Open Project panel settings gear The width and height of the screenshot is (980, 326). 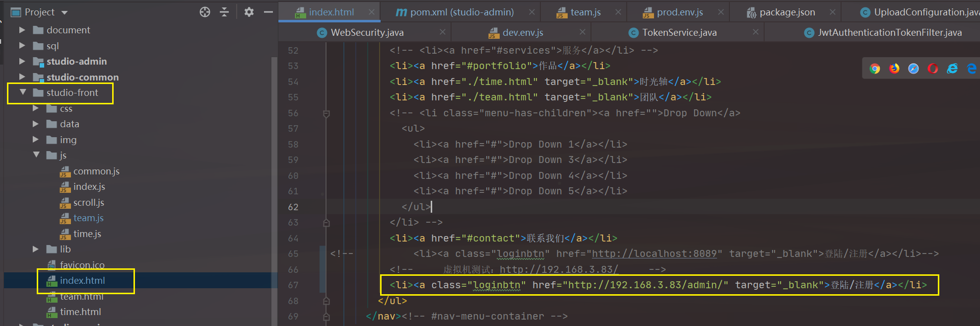point(249,12)
